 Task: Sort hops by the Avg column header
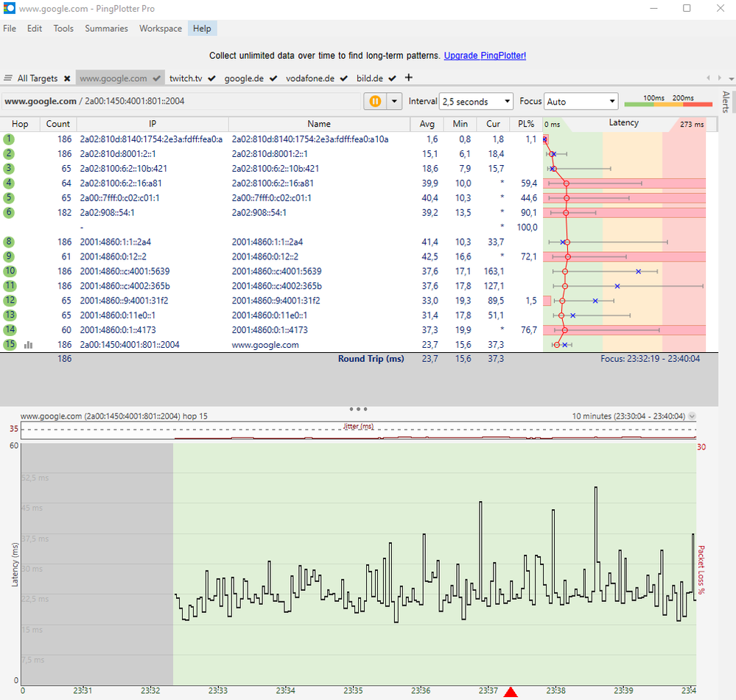427,124
